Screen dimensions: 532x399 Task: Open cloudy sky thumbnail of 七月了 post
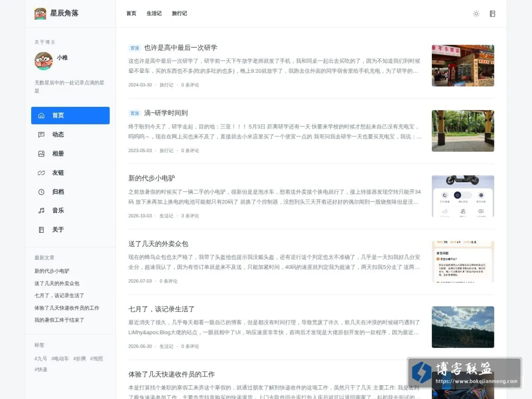(463, 327)
